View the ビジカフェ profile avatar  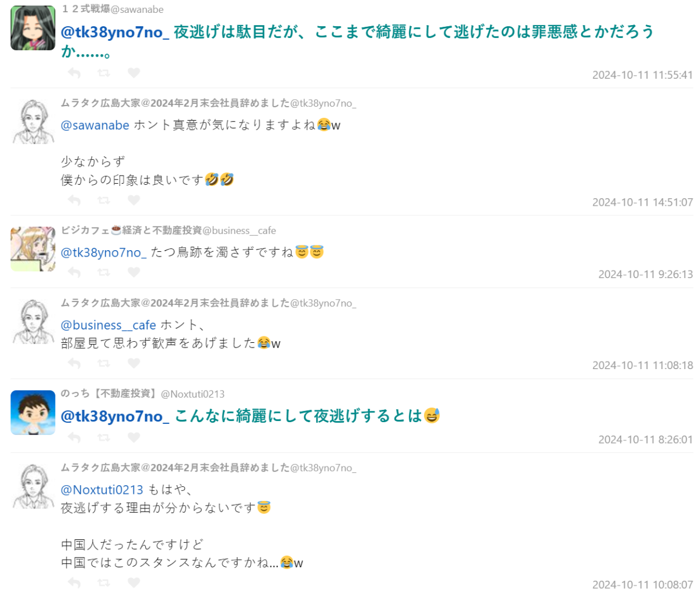[33, 249]
